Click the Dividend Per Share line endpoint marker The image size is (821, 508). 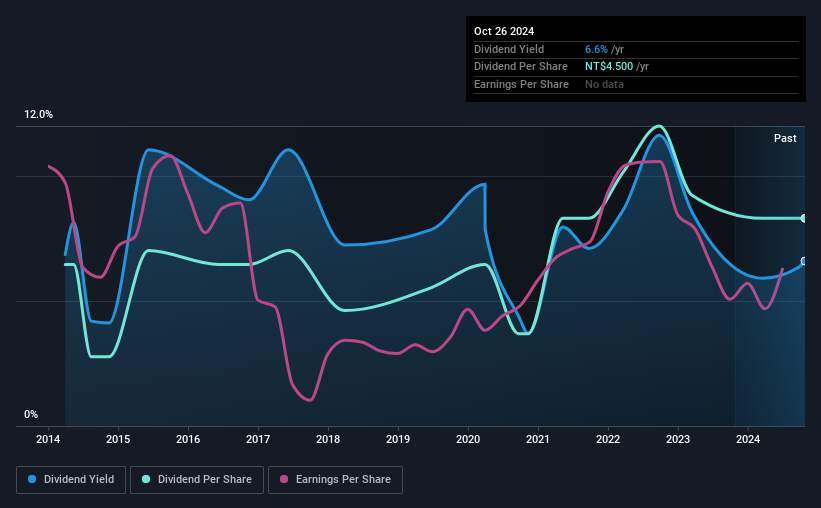point(803,218)
